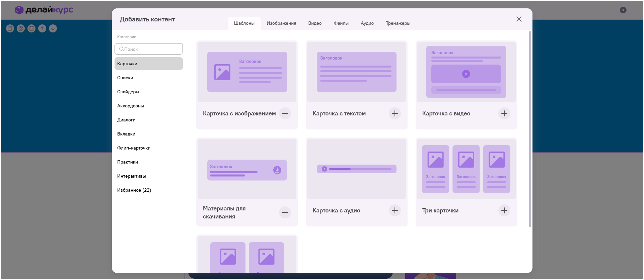Viewport: 644px width, 280px height.
Task: Click the templates list vertical scrollbar
Action: 530,129
